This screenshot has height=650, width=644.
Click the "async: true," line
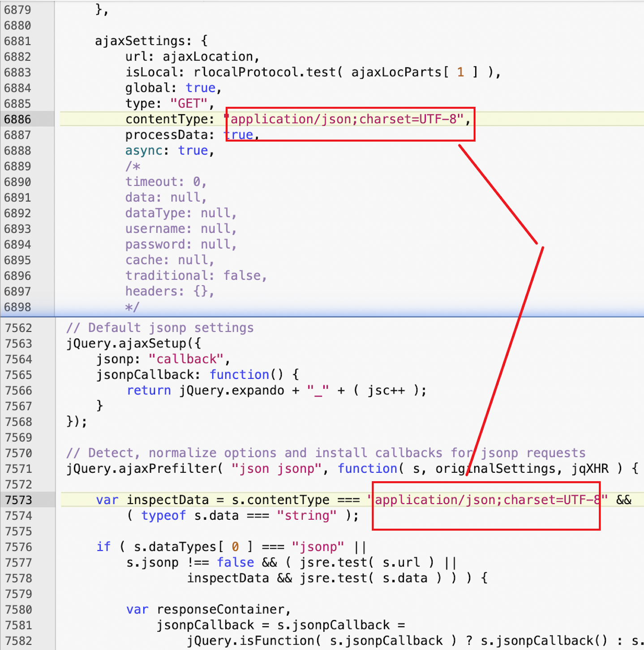click(x=170, y=150)
